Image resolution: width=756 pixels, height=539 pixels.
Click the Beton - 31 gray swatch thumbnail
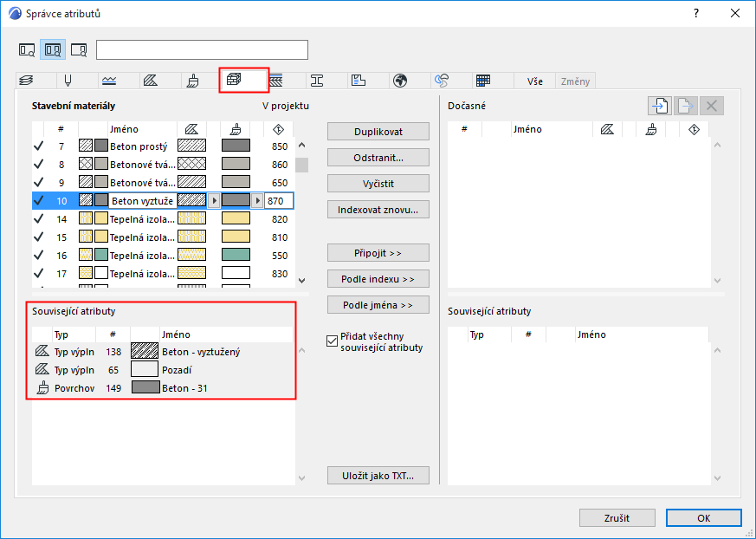pos(145,387)
